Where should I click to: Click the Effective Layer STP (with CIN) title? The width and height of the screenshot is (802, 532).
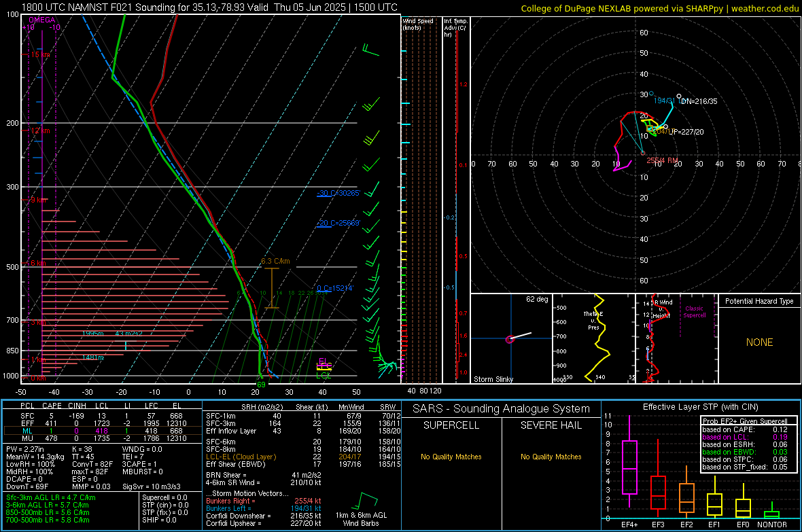click(x=700, y=407)
